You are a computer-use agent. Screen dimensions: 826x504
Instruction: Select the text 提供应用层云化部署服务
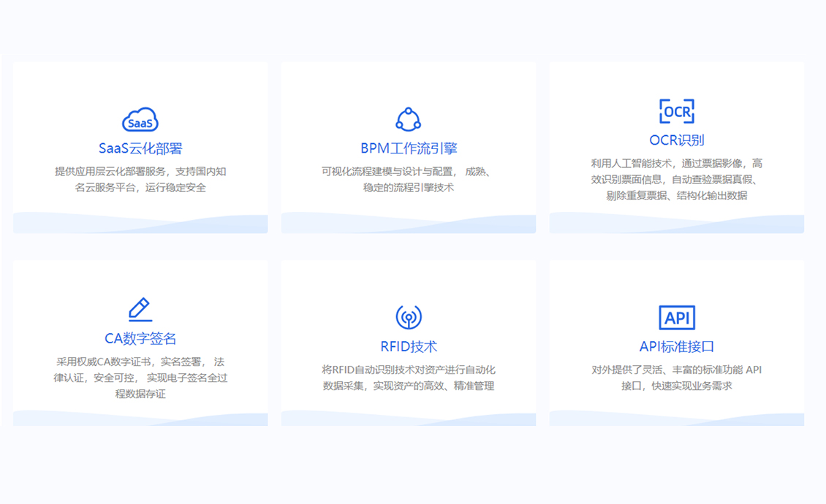pos(110,172)
